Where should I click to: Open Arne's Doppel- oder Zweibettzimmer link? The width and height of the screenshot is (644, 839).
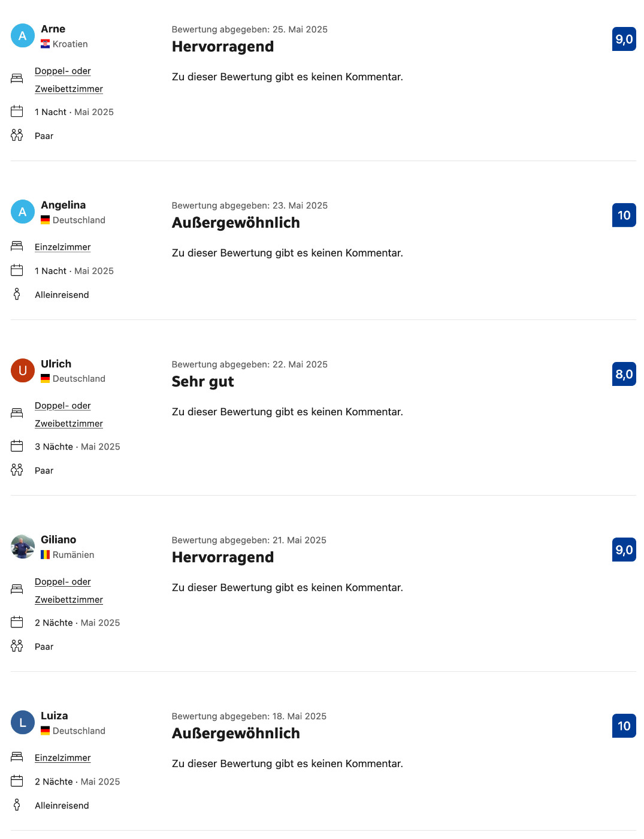[x=69, y=80]
